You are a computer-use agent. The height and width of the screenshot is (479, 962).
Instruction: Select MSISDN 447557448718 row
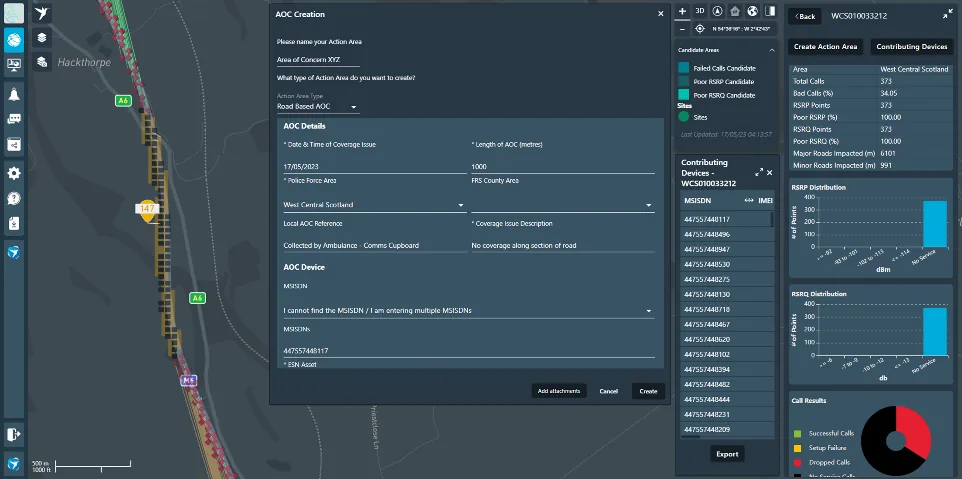(726, 309)
